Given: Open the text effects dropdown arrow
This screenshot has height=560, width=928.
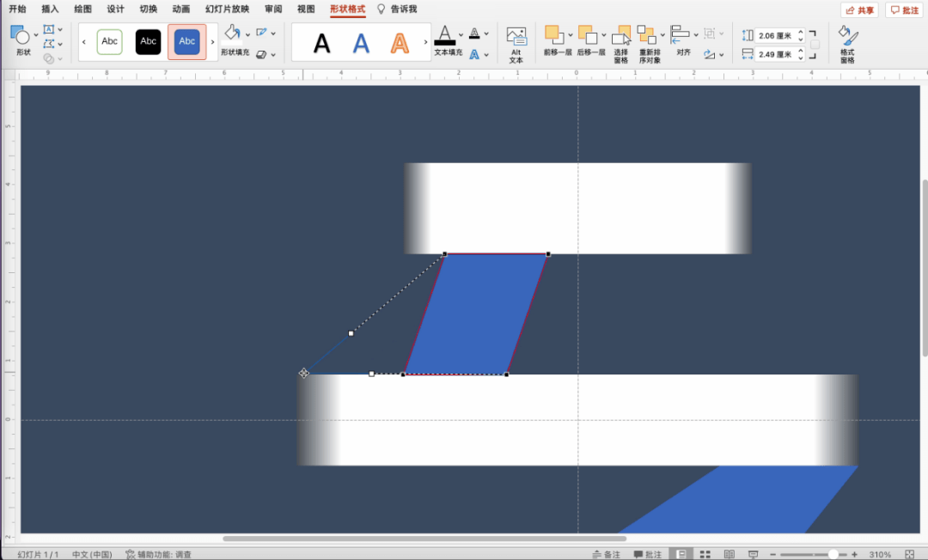Looking at the screenshot, I should point(486,55).
